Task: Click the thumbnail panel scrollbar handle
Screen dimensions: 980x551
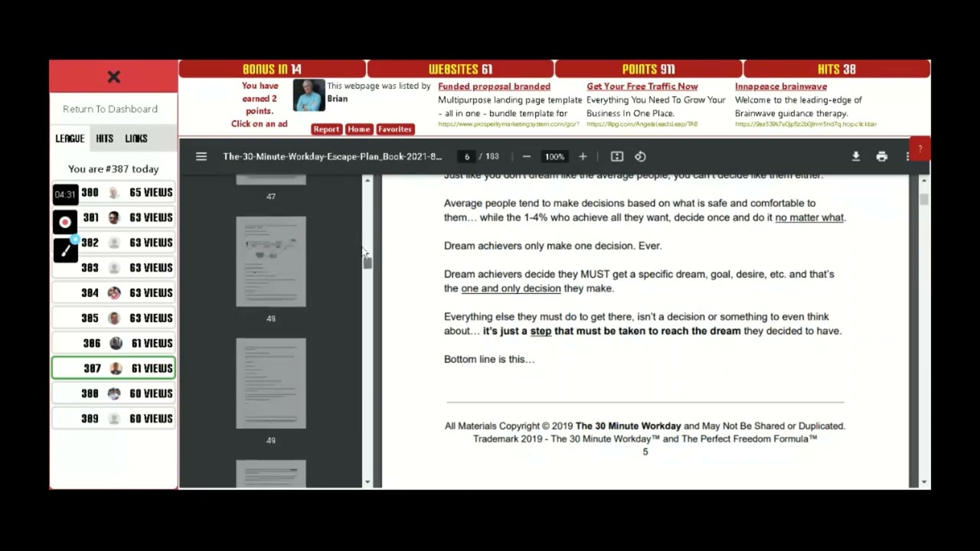Action: (367, 262)
